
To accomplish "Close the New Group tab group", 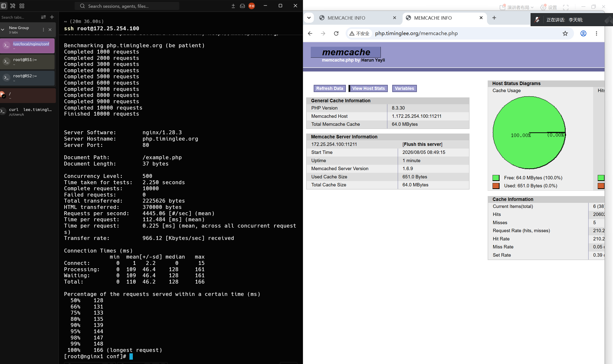I will [50, 30].
